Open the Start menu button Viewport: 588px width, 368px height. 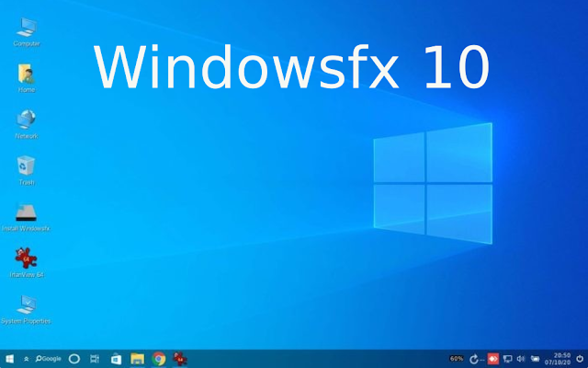click(9, 359)
